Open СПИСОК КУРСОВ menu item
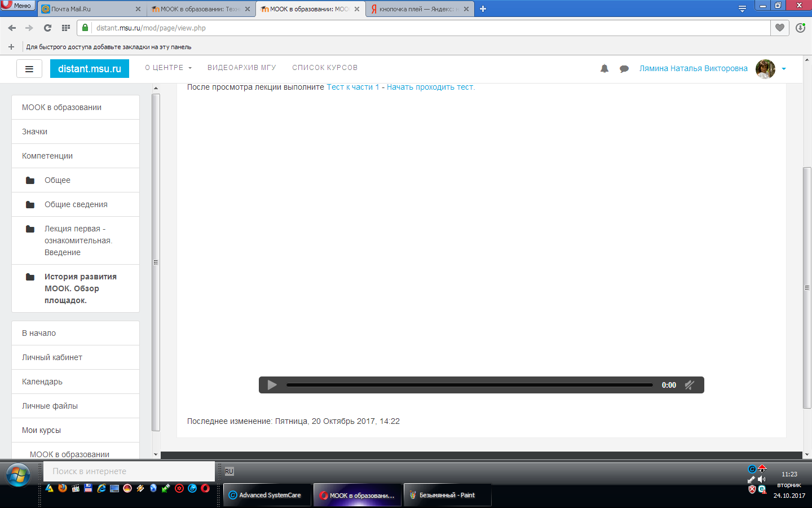This screenshot has width=812, height=508. tap(325, 68)
